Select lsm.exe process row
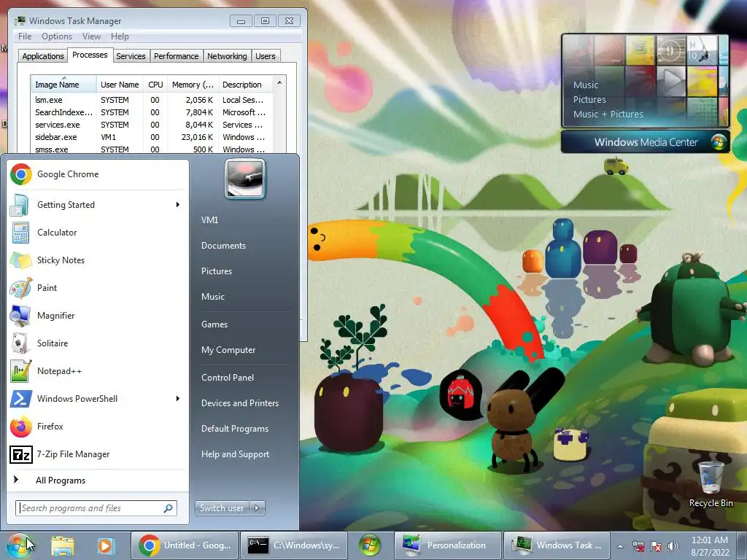The width and height of the screenshot is (747, 560). [x=152, y=100]
